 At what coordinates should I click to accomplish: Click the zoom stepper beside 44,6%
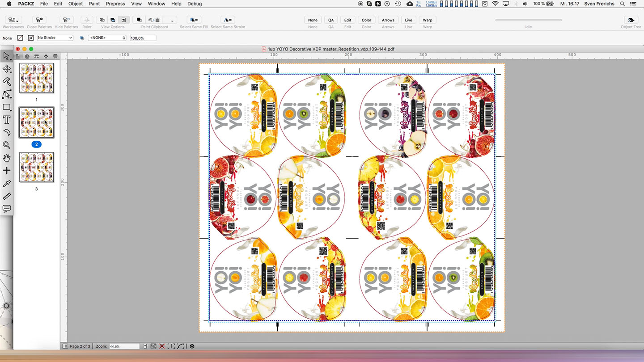coord(145,346)
